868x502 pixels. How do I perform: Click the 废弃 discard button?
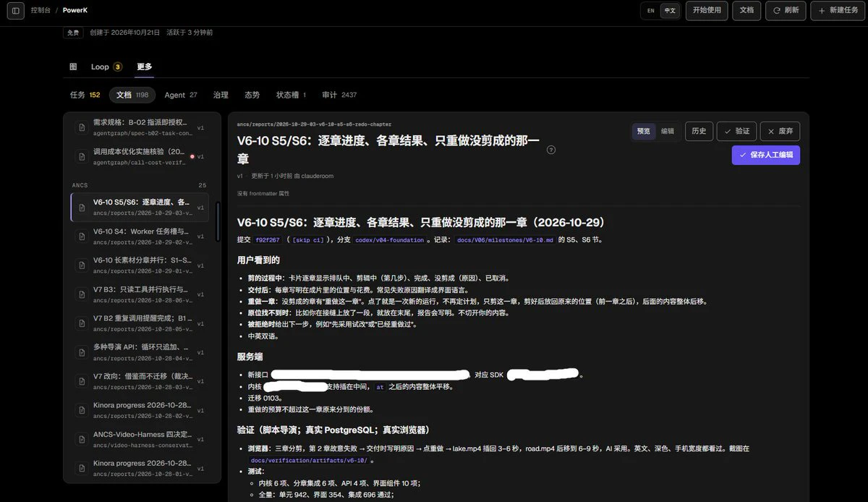pyautogui.click(x=780, y=131)
